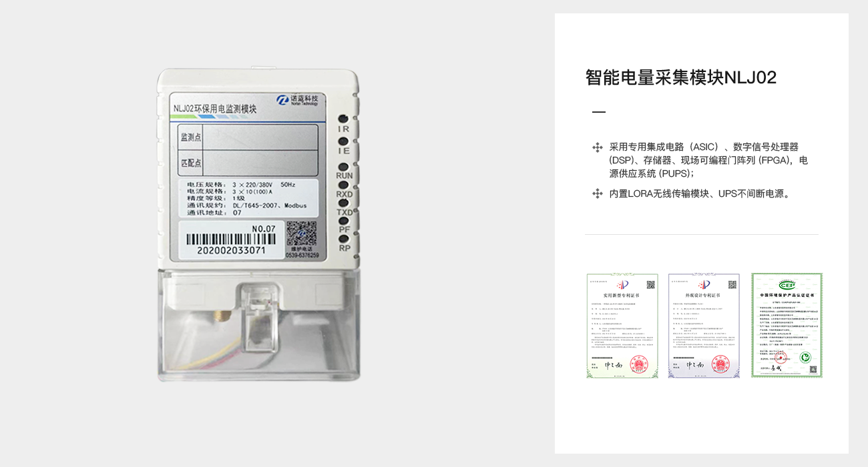Image resolution: width=868 pixels, height=467 pixels.
Task: Click the RXD indicator LED
Action: (x=343, y=185)
